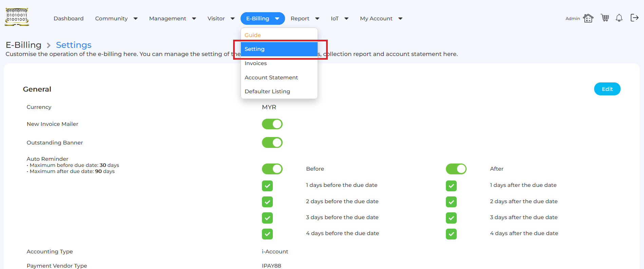Screen dimensions: 644x269
Task: Turn off the Before auto reminder toggle
Action: click(x=272, y=169)
